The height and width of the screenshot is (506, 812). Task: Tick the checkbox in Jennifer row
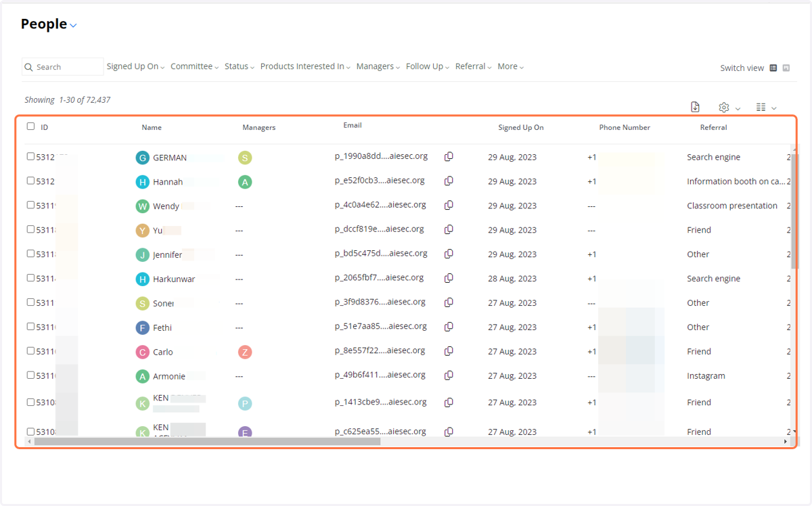[30, 254]
